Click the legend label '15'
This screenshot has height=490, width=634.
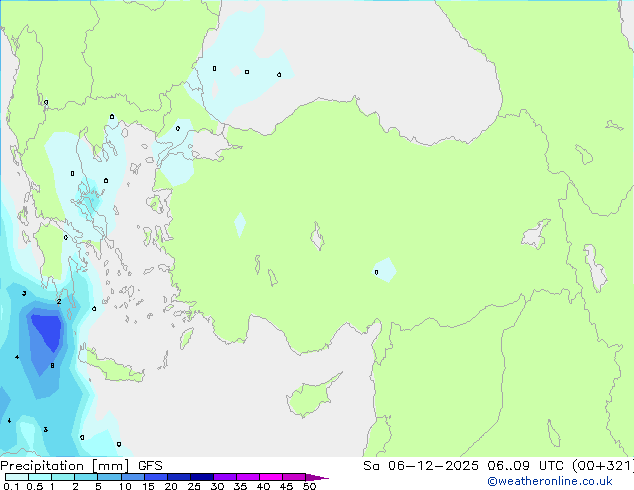click(x=148, y=486)
